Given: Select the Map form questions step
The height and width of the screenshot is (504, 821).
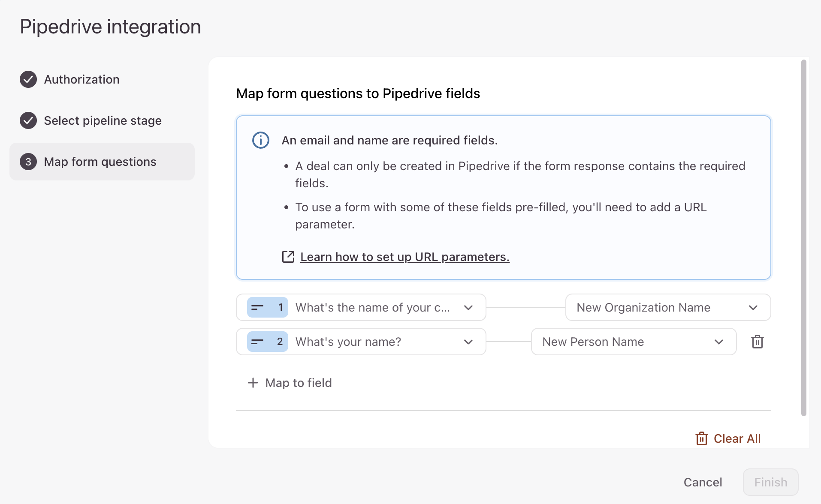Looking at the screenshot, I should pyautogui.click(x=102, y=162).
